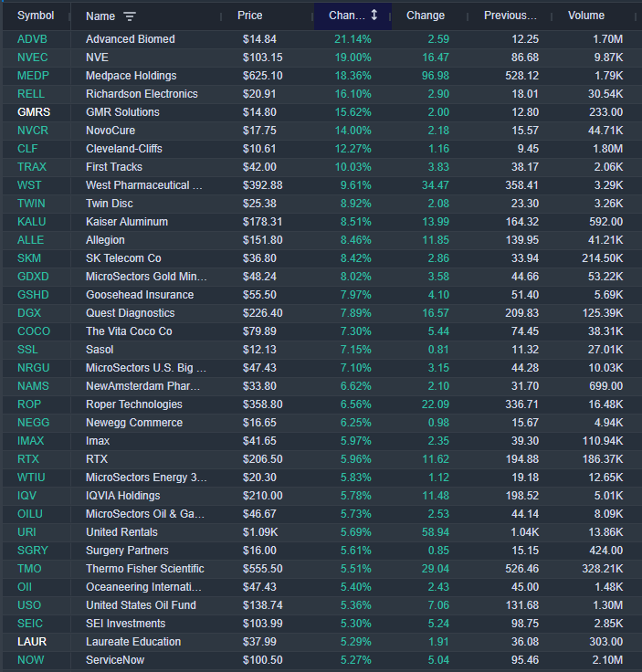Screen dimensions: 642x672
Task: Open ROP ticker symbol
Action: tap(29, 404)
